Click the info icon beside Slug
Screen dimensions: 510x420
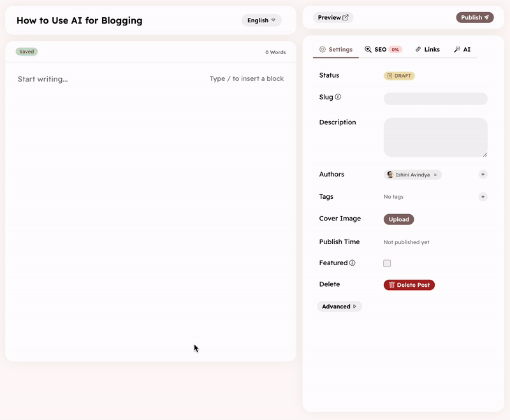[x=338, y=98]
